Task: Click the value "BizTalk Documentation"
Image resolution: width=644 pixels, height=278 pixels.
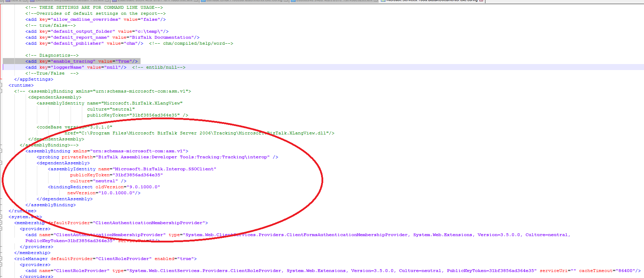Action: pos(162,37)
